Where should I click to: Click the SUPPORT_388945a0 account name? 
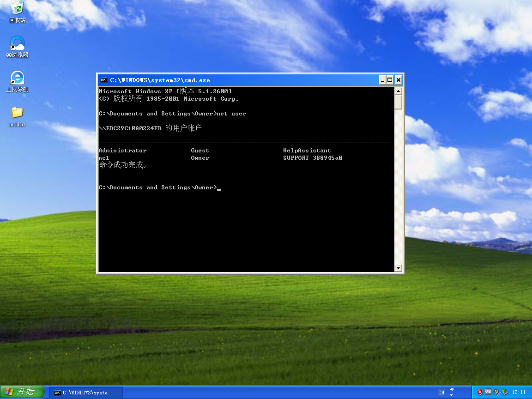tap(313, 158)
